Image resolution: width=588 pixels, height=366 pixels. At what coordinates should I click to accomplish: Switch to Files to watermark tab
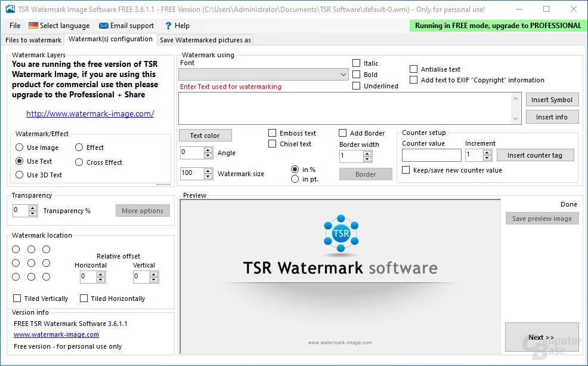tap(33, 40)
